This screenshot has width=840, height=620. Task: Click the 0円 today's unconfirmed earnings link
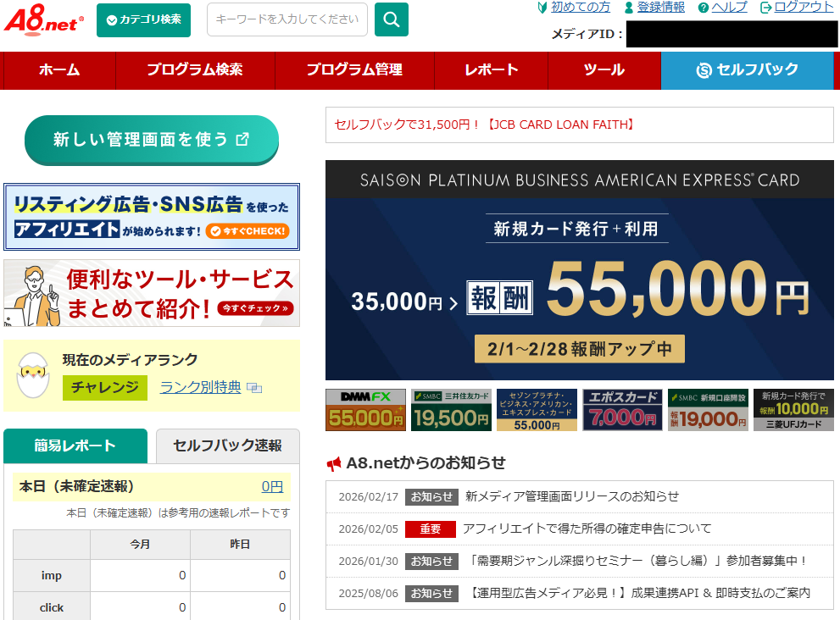pos(272,486)
